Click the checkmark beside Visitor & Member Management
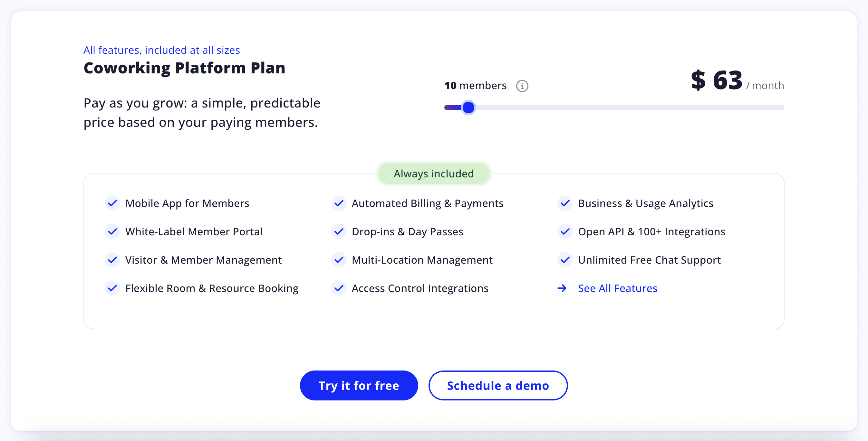Image resolution: width=868 pixels, height=441 pixels. (112, 259)
